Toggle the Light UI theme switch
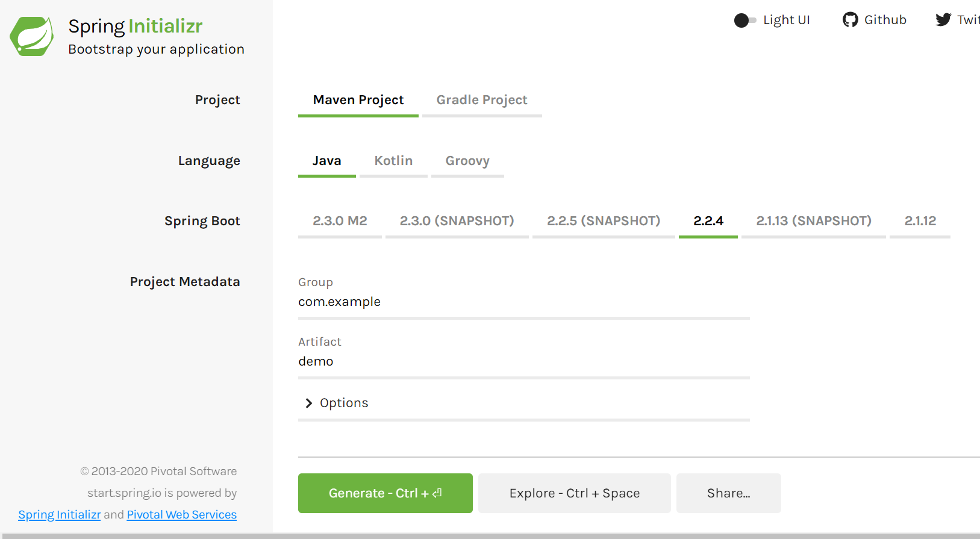The width and height of the screenshot is (980, 539). (x=745, y=20)
